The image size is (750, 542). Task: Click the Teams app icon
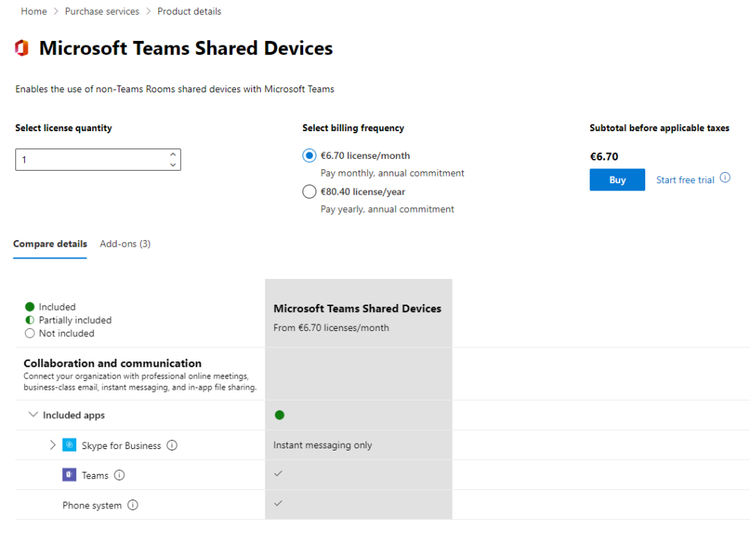point(69,475)
